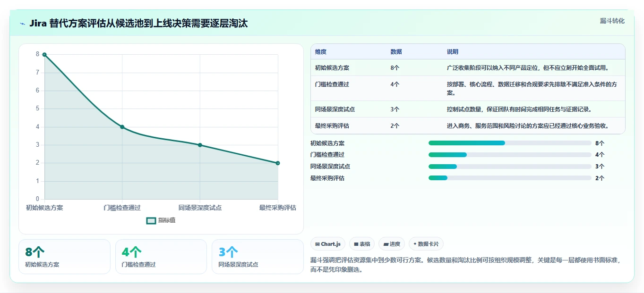This screenshot has width=644, height=293.
Task: Click the 表格 chip
Action: pyautogui.click(x=361, y=244)
